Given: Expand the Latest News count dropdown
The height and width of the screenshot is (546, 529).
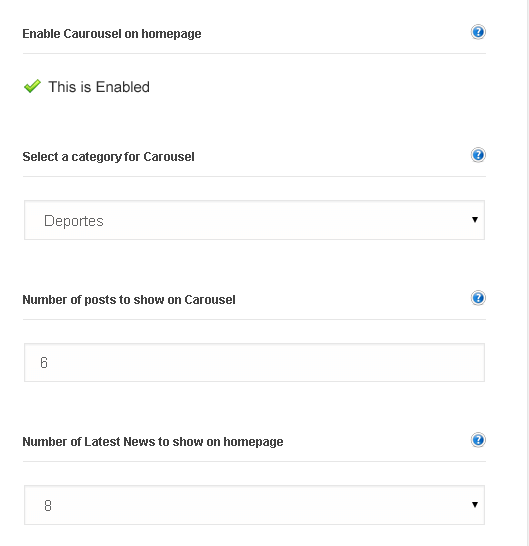Looking at the screenshot, I should [254, 505].
